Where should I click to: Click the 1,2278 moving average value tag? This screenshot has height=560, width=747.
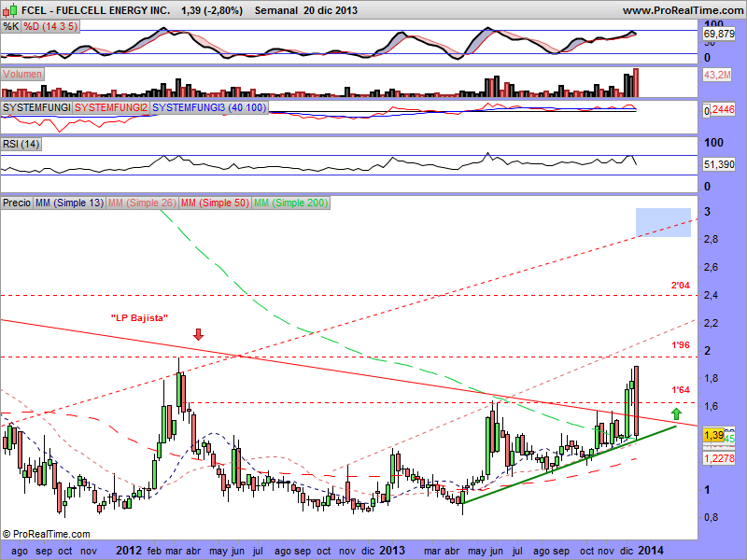(x=719, y=458)
